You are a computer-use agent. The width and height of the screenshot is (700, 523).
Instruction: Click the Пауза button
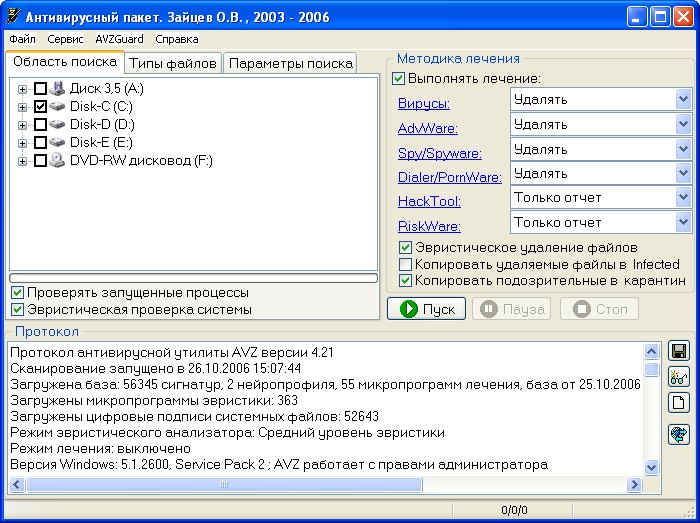point(512,309)
